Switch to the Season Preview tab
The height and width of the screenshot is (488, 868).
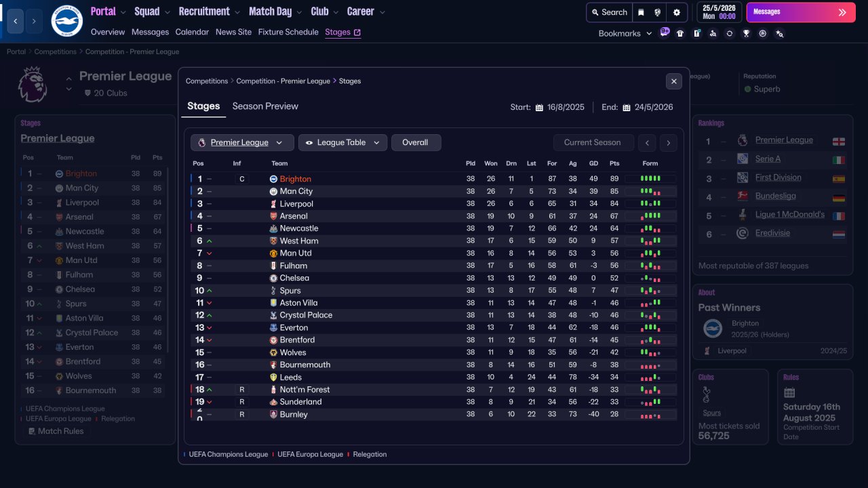tap(265, 106)
